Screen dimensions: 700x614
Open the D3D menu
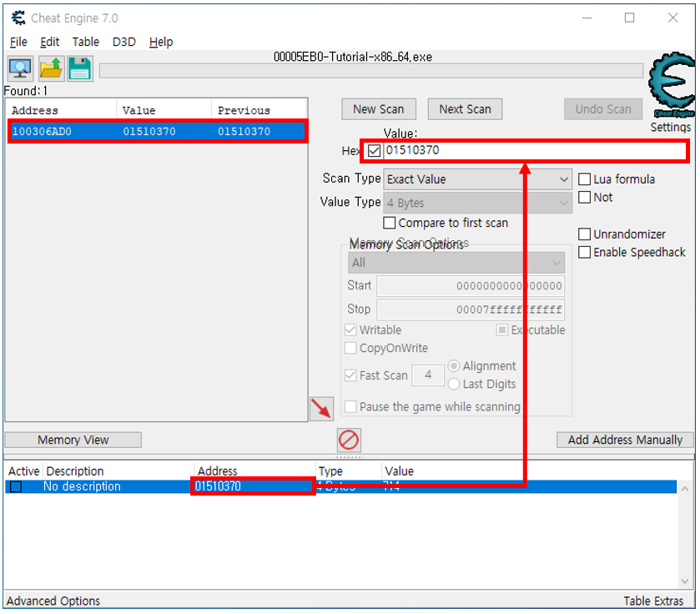pos(124,42)
